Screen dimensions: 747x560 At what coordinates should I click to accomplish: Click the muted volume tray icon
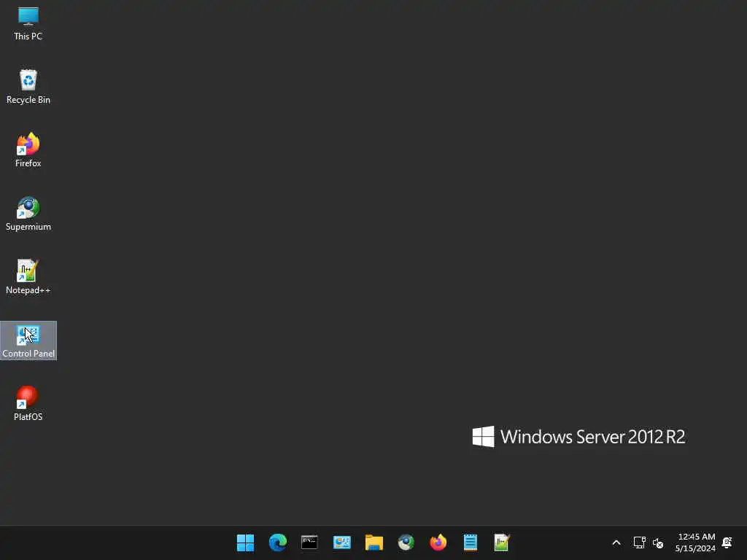[658, 542]
